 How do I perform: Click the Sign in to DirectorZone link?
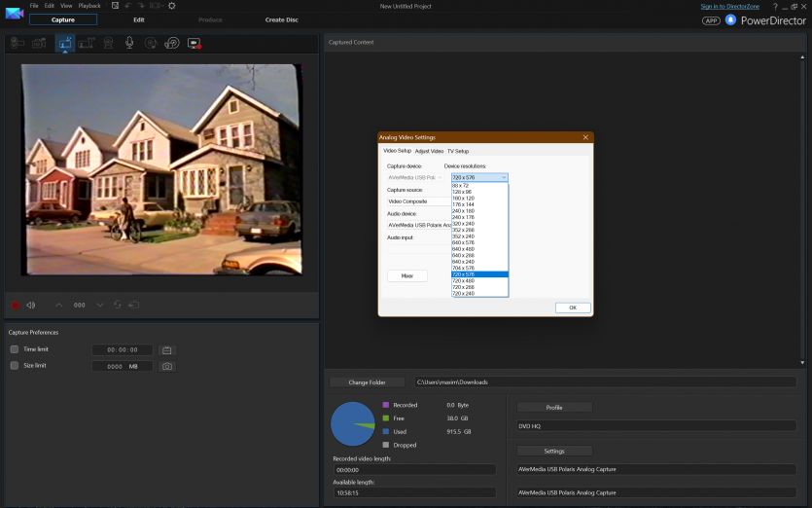[728, 6]
